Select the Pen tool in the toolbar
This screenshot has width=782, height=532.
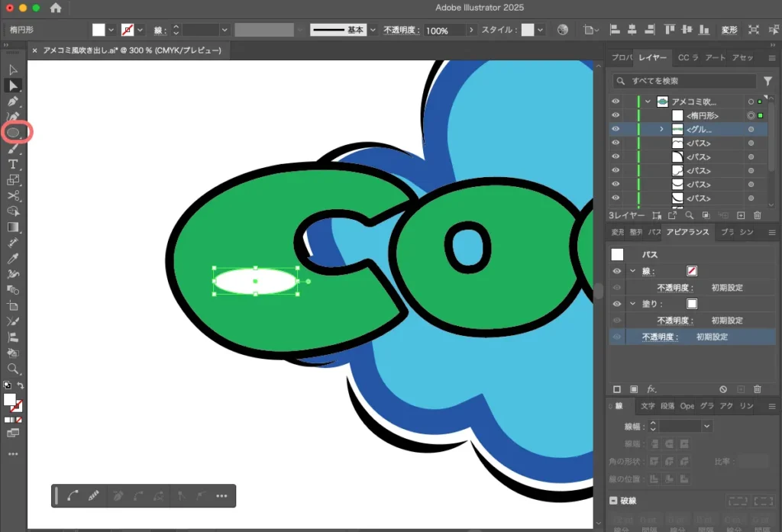point(13,101)
